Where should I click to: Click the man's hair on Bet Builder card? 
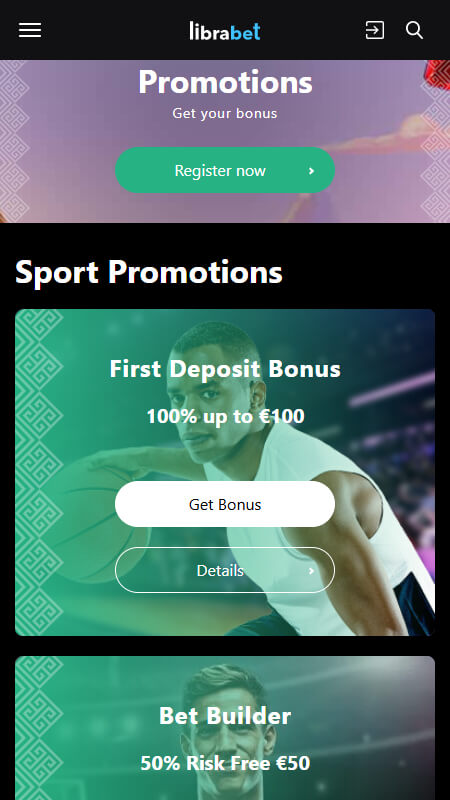point(224,686)
